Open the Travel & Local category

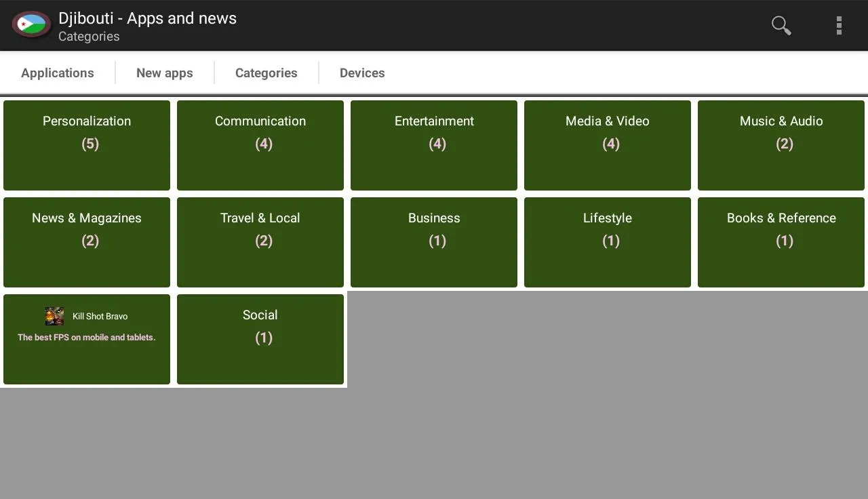260,242
